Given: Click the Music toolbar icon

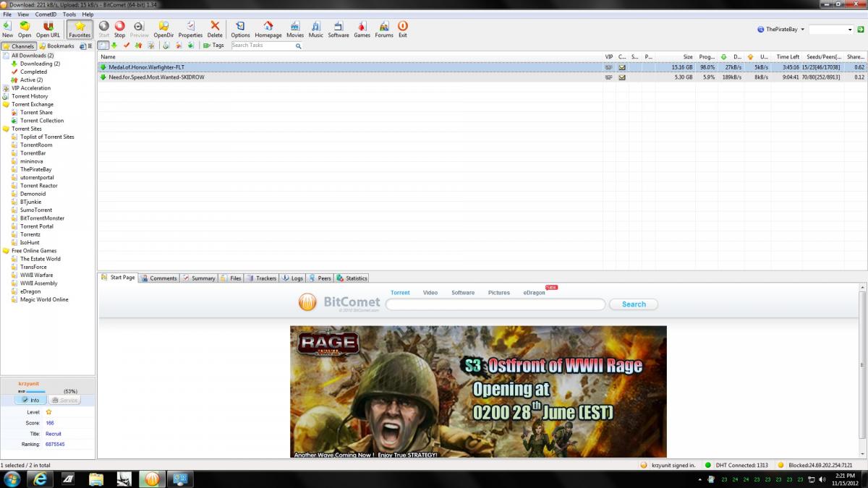Looking at the screenshot, I should tap(316, 29).
